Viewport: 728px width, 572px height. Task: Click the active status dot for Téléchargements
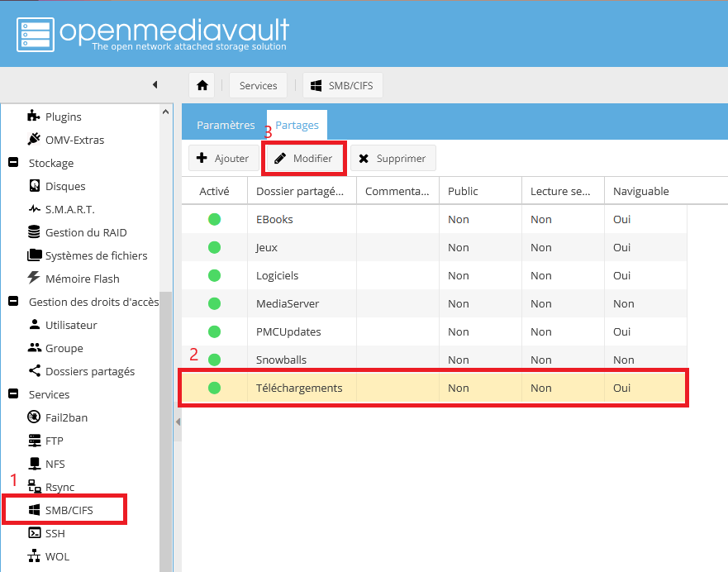pyautogui.click(x=215, y=388)
